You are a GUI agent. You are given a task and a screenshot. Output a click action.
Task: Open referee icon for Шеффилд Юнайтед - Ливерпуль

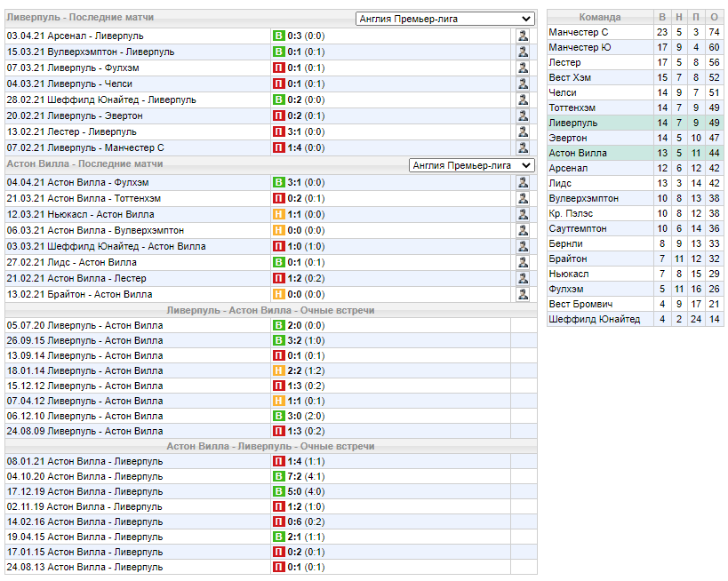pos(523,99)
